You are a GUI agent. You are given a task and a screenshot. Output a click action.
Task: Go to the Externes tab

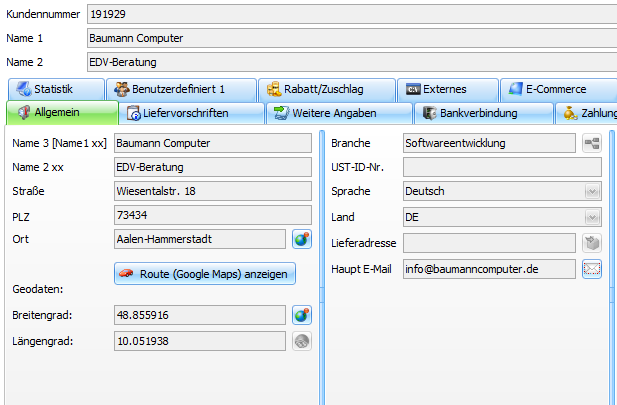[448, 89]
